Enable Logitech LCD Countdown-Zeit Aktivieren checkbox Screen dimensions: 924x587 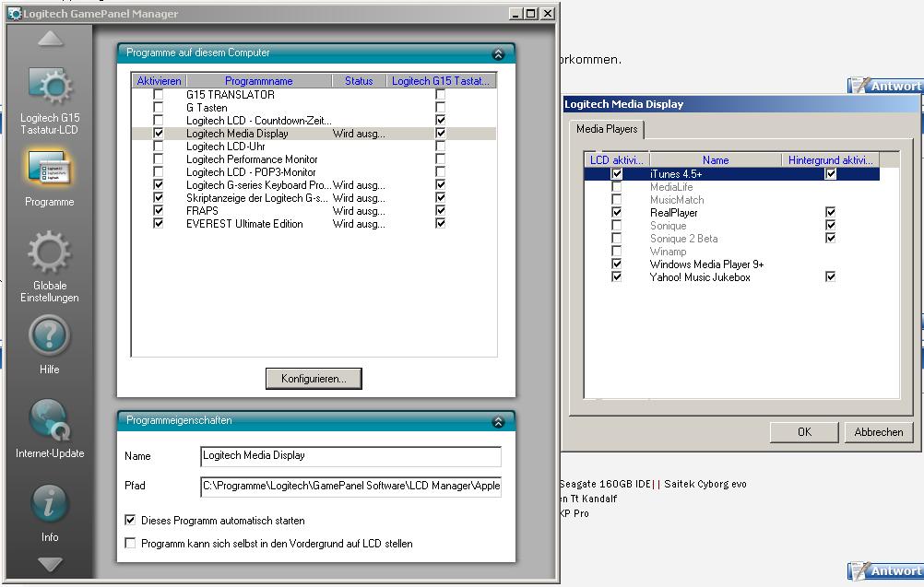(x=158, y=120)
